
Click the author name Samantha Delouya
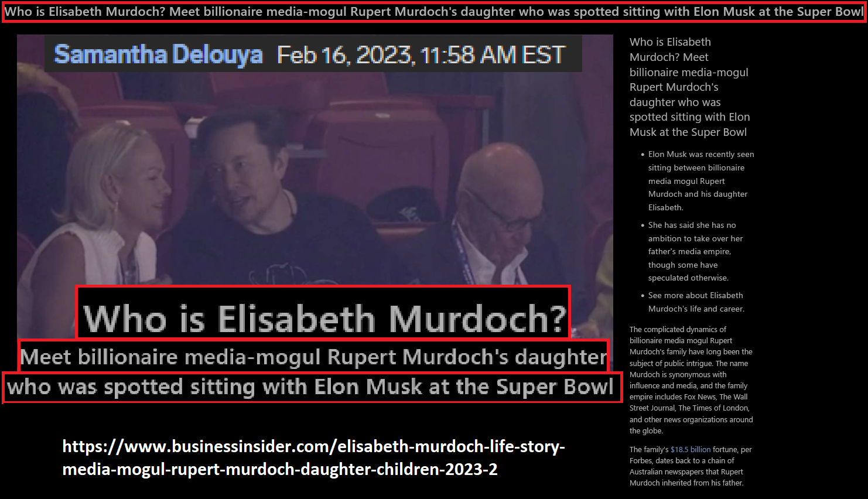[158, 54]
